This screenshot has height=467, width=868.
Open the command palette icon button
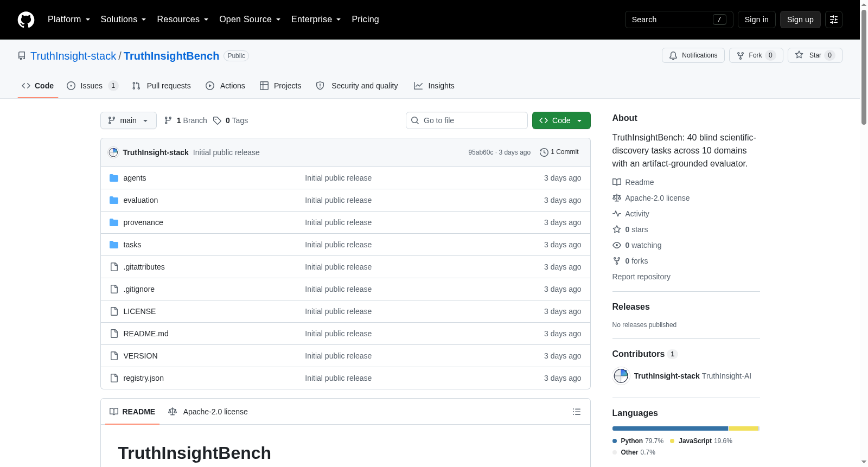[x=834, y=20]
